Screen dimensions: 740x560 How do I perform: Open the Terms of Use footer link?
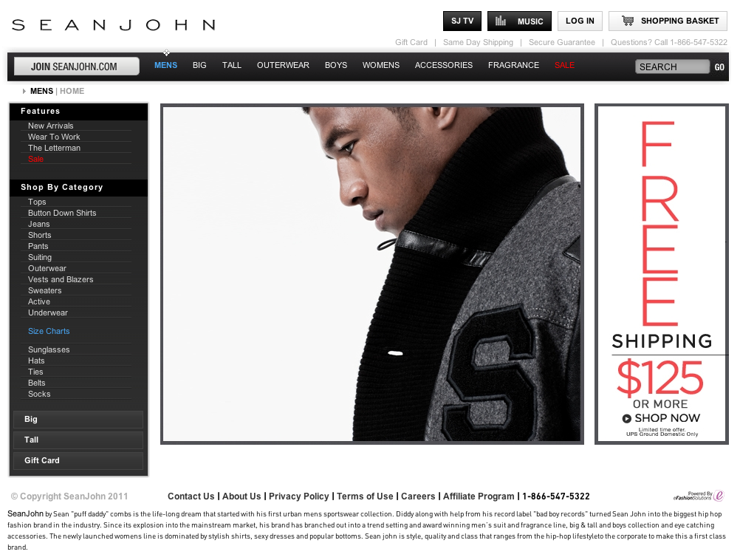365,496
